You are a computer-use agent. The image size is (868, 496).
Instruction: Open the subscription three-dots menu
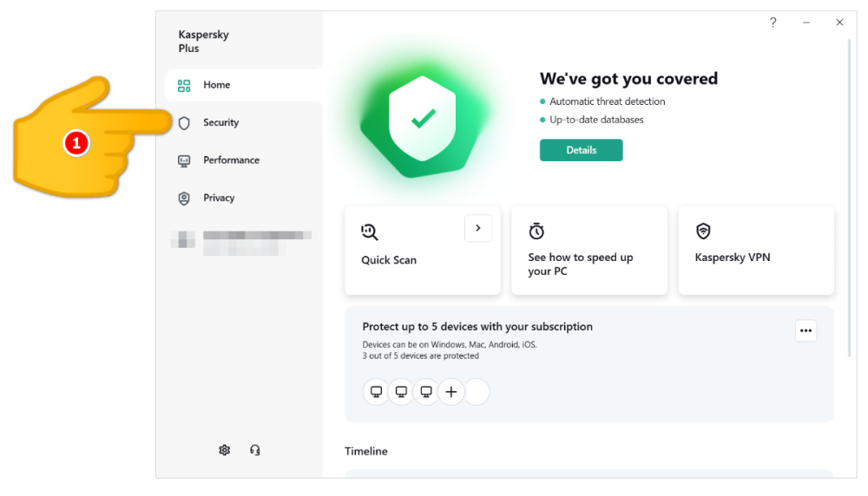pyautogui.click(x=806, y=330)
